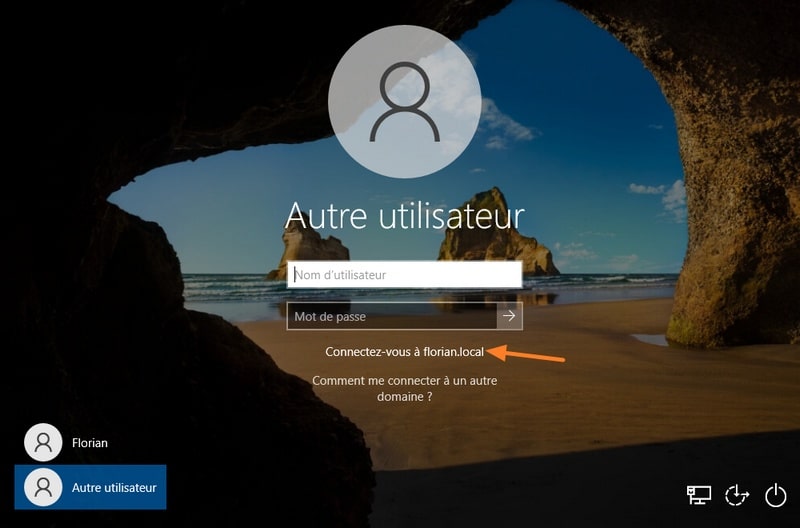Click the 'Connectez-vous à florian.local' text
This screenshot has height=528, width=800.
[405, 351]
